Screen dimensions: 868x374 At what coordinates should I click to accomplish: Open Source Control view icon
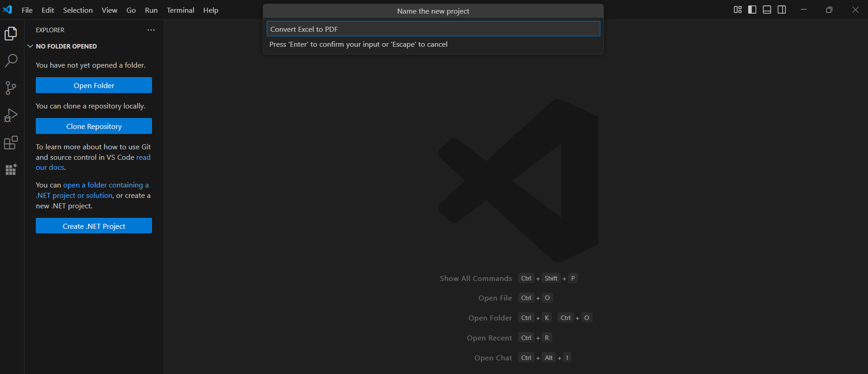pyautogui.click(x=11, y=88)
